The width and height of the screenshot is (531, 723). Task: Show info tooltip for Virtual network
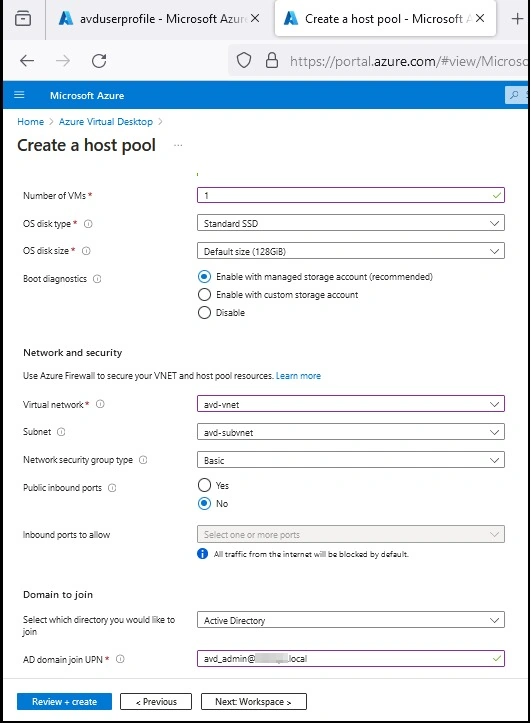click(x=100, y=404)
